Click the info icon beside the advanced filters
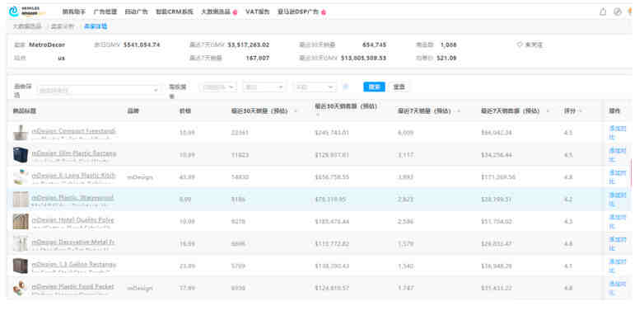 [x=346, y=87]
